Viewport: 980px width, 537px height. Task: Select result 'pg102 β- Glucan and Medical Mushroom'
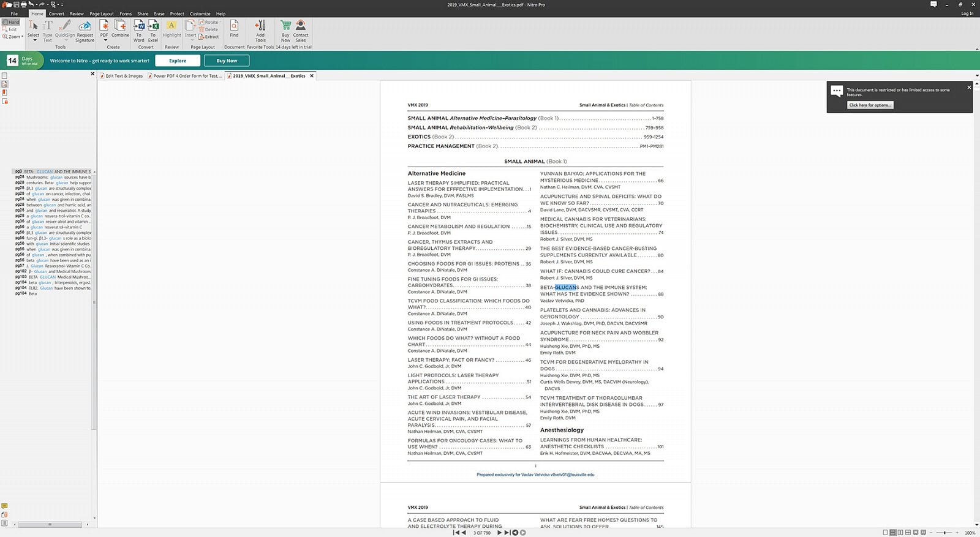53,271
